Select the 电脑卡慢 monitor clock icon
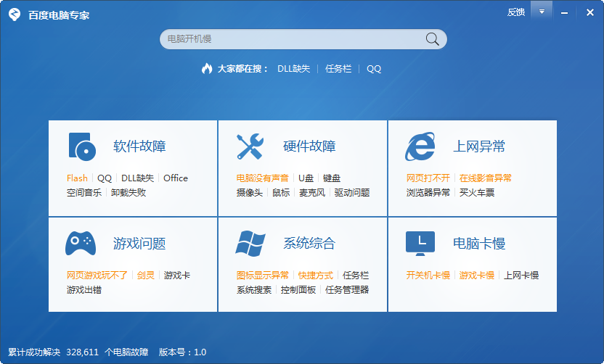The image size is (604, 364). (x=420, y=243)
